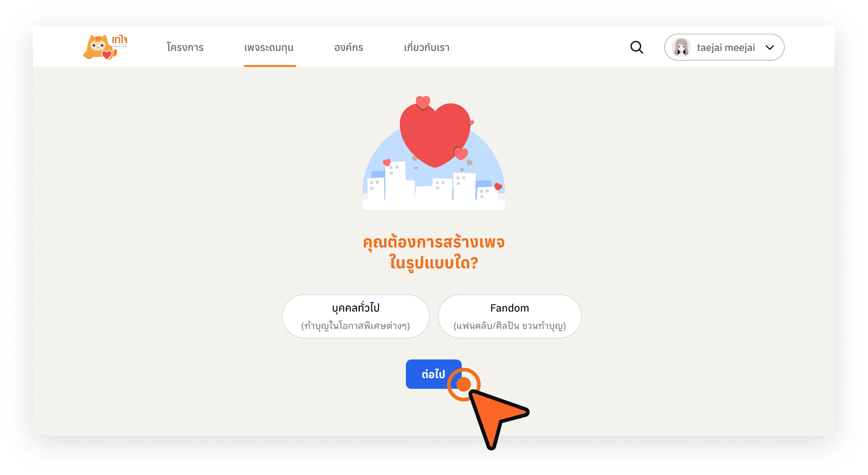Click the แฟนคลับ/ศิลปิน ชวนทำบุญ subtitle text
The width and height of the screenshot is (868, 475).
pyautogui.click(x=509, y=325)
